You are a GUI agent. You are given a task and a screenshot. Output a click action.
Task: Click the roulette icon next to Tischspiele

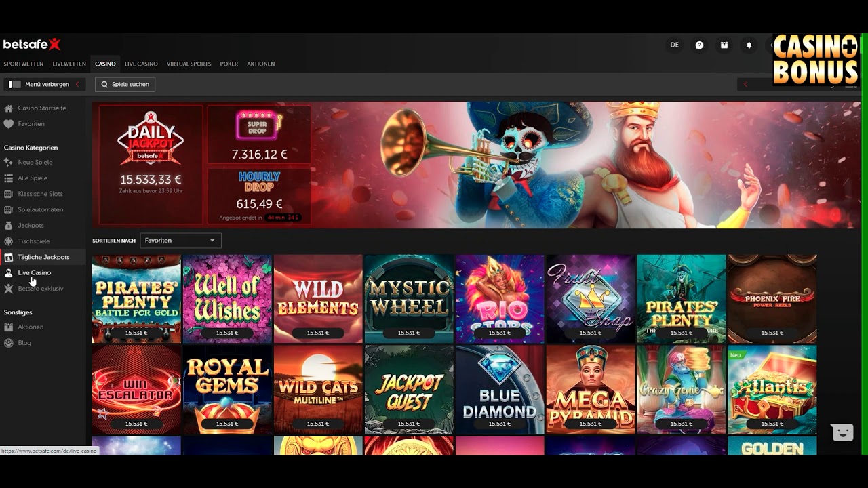(x=8, y=241)
